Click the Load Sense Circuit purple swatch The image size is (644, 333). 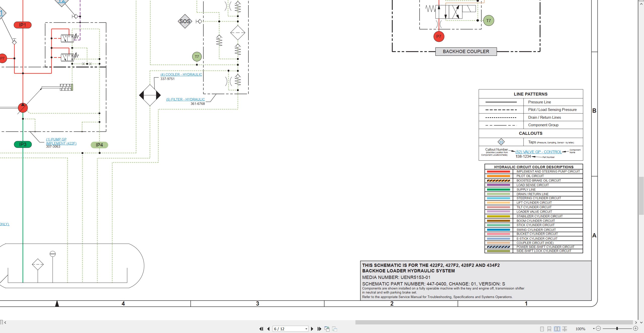coord(498,185)
